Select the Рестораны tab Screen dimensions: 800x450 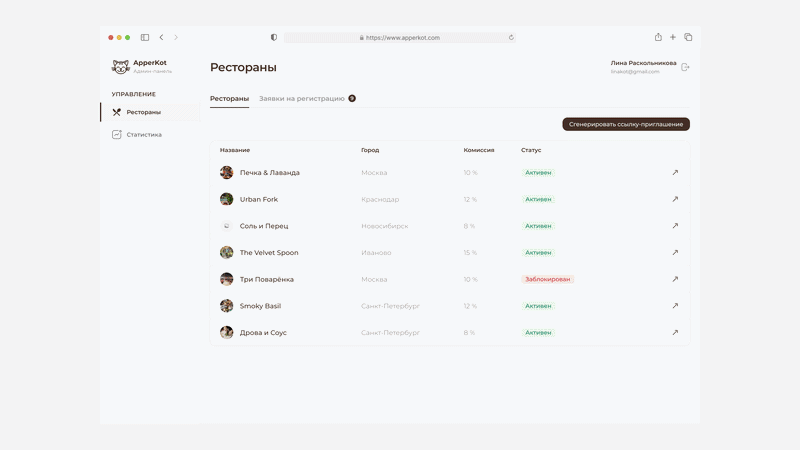[x=230, y=98]
